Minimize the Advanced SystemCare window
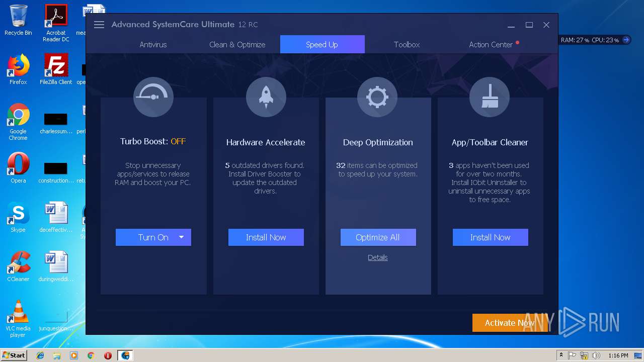 (x=511, y=25)
